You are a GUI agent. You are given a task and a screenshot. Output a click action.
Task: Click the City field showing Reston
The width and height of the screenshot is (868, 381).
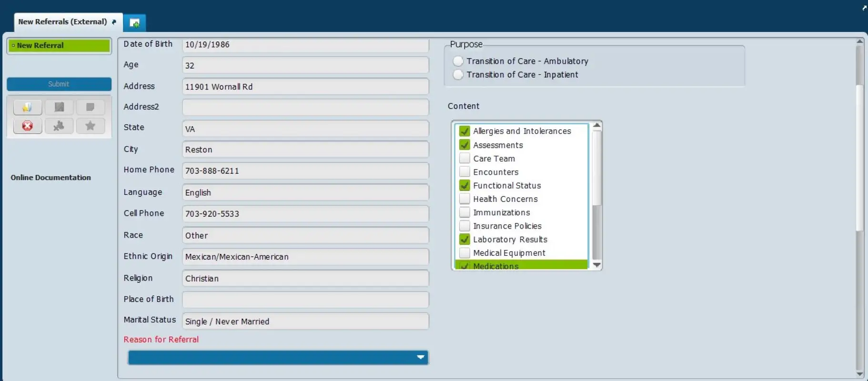(x=305, y=150)
